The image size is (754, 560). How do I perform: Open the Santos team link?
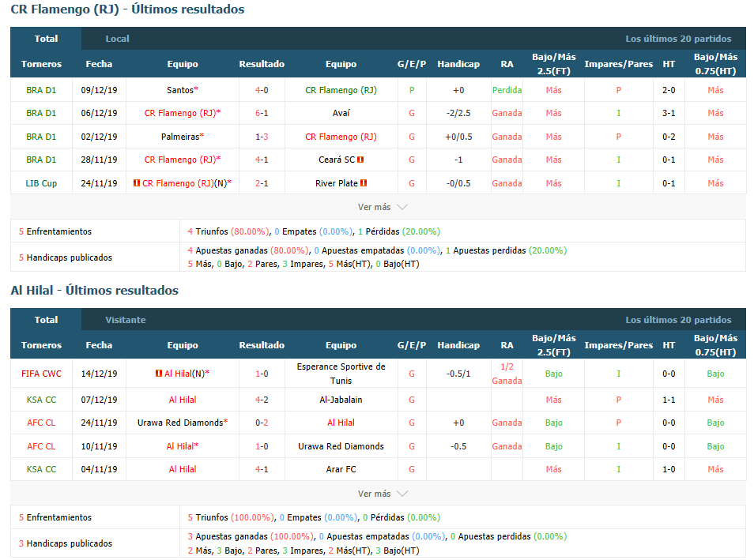(x=180, y=90)
